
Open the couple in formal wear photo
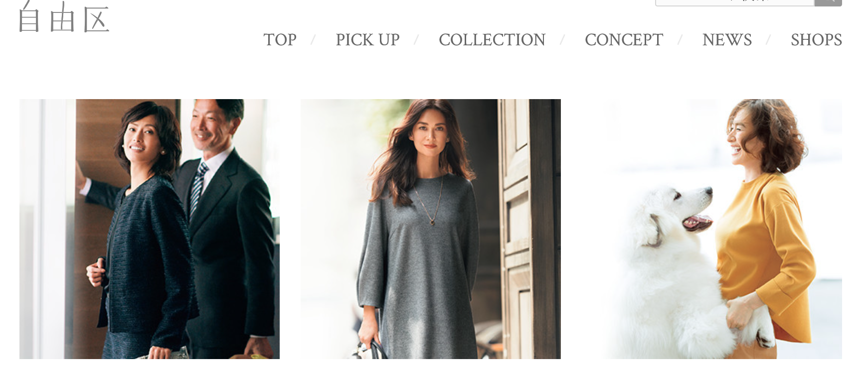pyautogui.click(x=150, y=229)
